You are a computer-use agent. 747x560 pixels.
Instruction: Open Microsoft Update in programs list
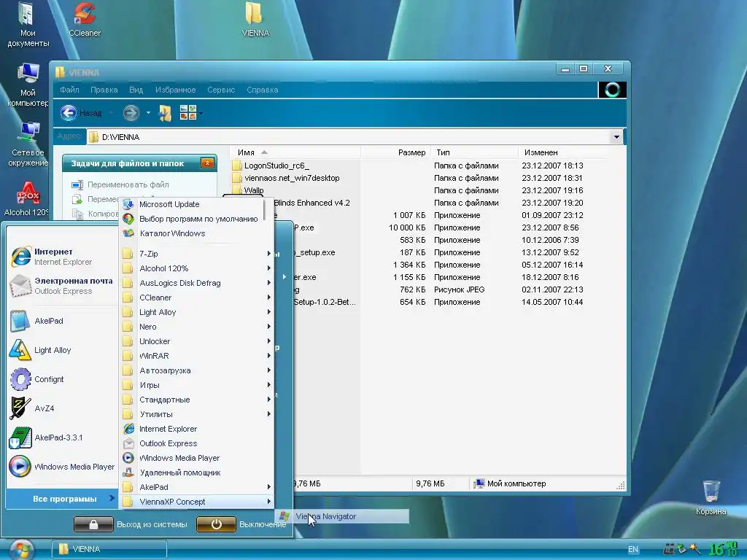[x=197, y=204]
